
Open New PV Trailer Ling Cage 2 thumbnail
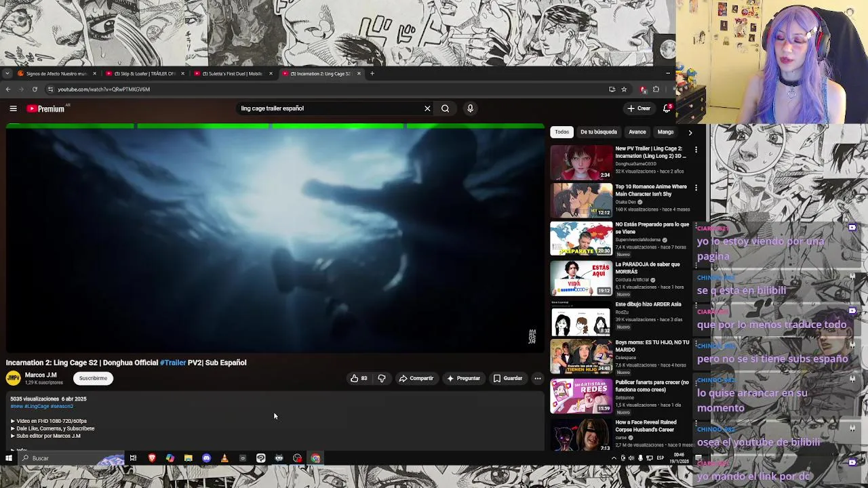tap(581, 162)
